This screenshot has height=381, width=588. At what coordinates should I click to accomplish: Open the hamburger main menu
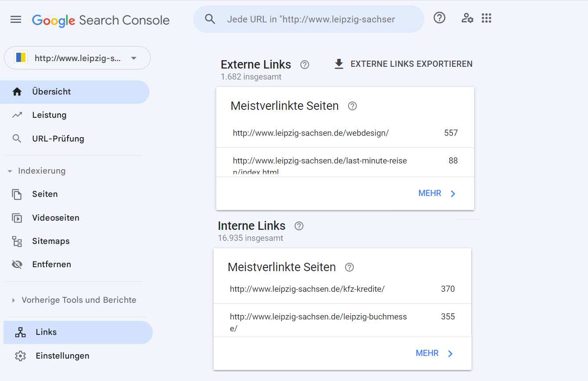point(16,20)
